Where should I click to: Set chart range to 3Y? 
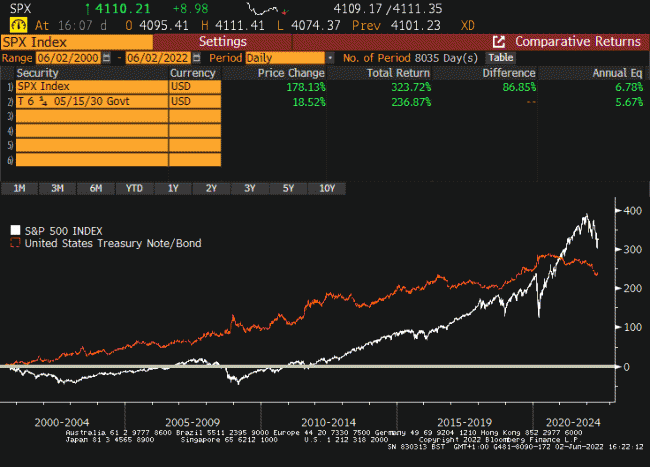tap(250, 189)
